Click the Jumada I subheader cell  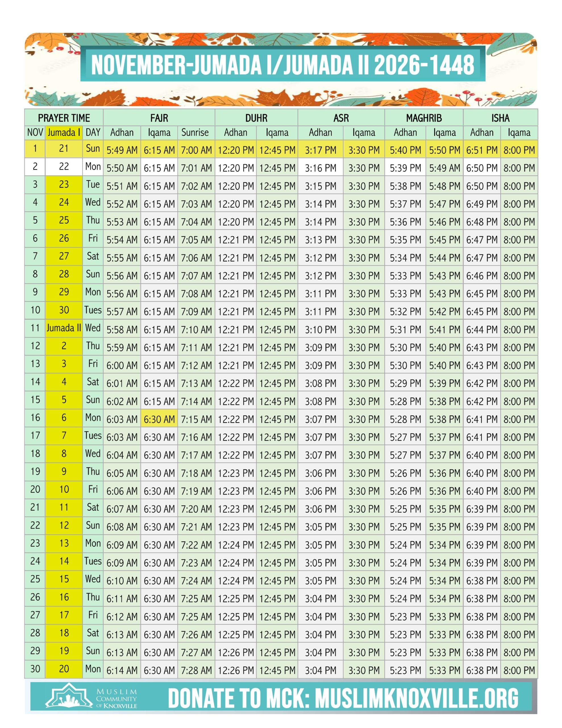64,133
